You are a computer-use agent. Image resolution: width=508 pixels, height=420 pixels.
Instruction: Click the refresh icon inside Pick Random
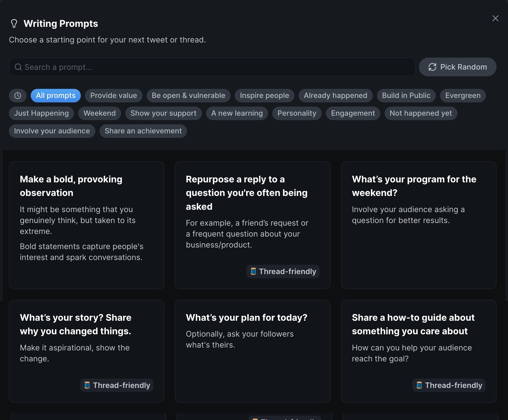click(x=432, y=67)
